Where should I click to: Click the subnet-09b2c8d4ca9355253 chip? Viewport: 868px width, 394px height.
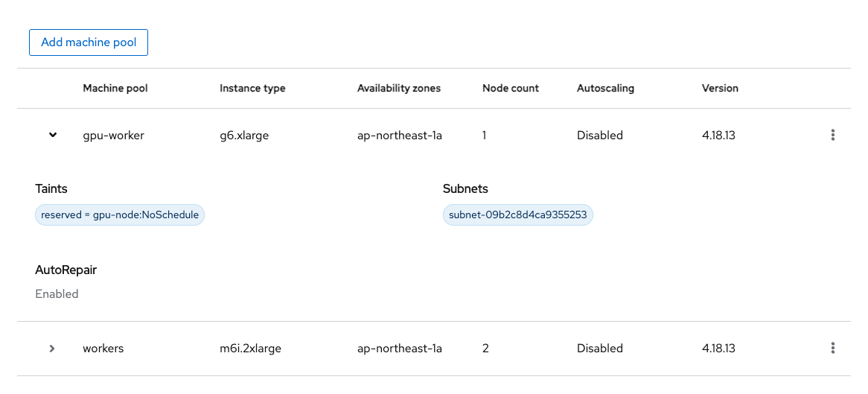tap(518, 215)
